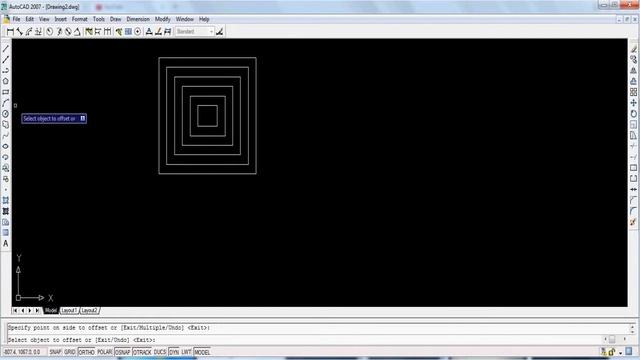Screen dimensions: 640x360
Task: Switch to the Model tab
Action: [x=51, y=311]
